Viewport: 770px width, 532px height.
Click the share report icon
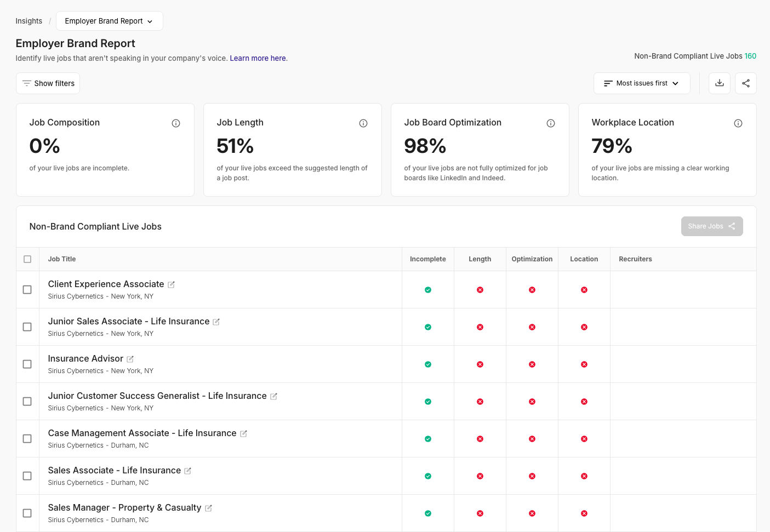coord(745,83)
